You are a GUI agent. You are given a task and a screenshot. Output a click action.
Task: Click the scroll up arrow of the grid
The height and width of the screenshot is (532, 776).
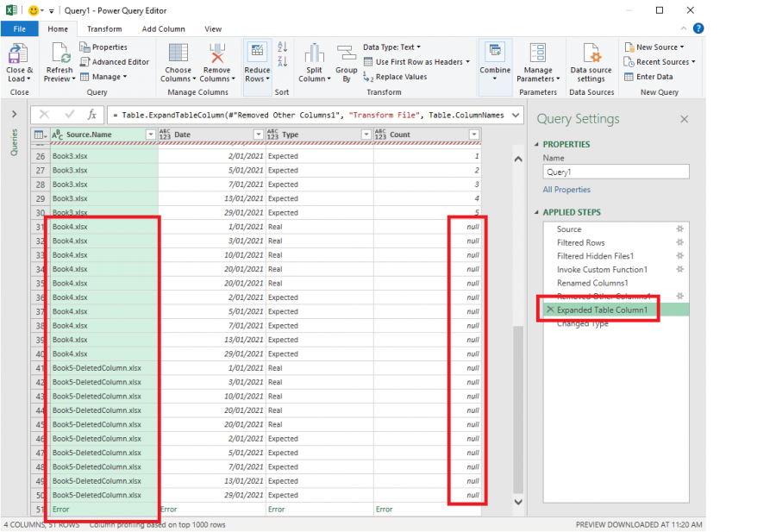click(x=518, y=159)
